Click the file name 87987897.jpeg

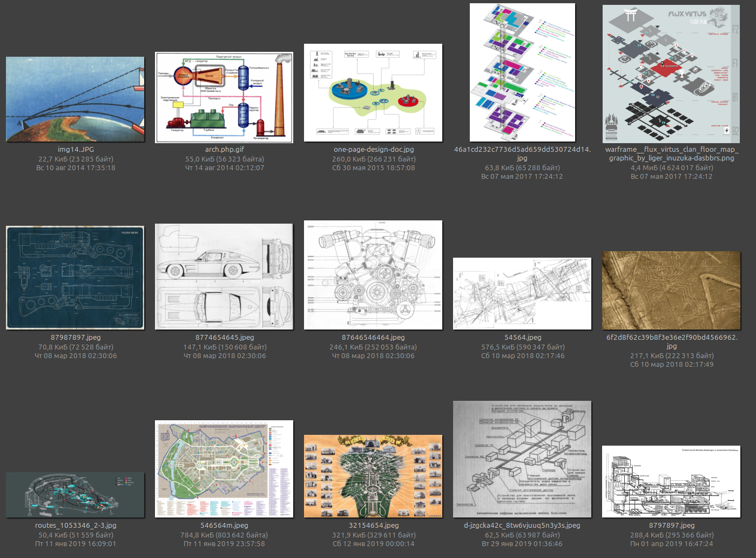click(76, 338)
